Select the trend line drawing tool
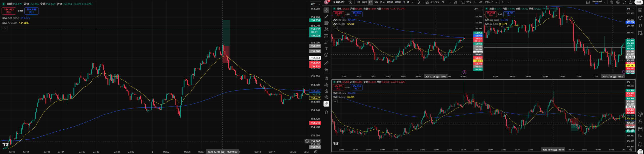Screen dimensions: 644x154 [326, 17]
